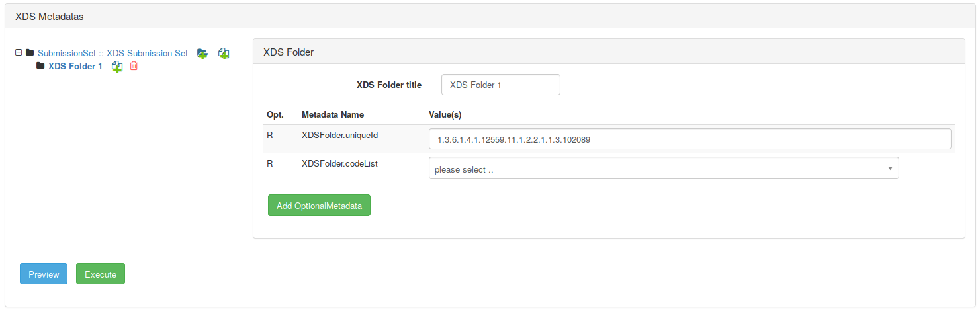Screen dimensions: 980x312
Task: Click the blue Preview button
Action: click(44, 274)
